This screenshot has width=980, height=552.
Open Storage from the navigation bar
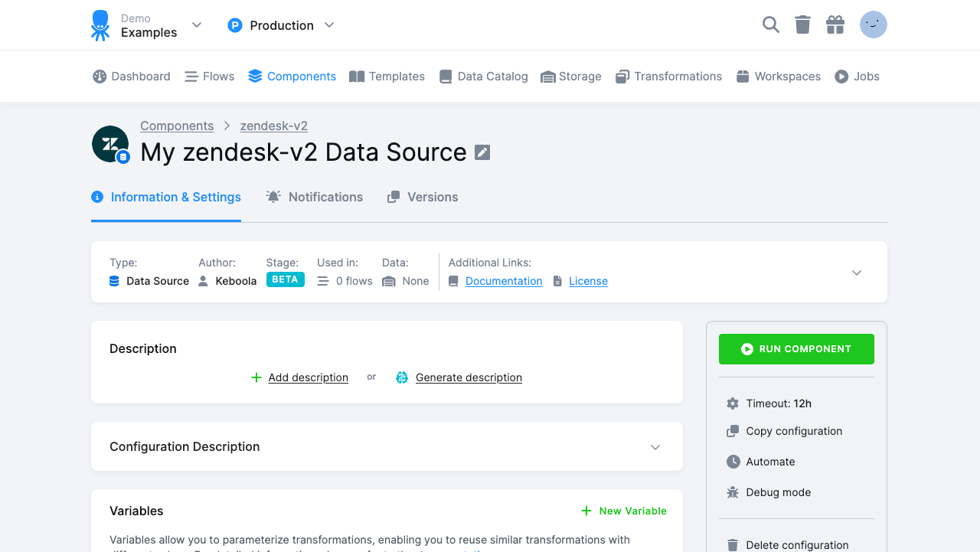pyautogui.click(x=570, y=76)
